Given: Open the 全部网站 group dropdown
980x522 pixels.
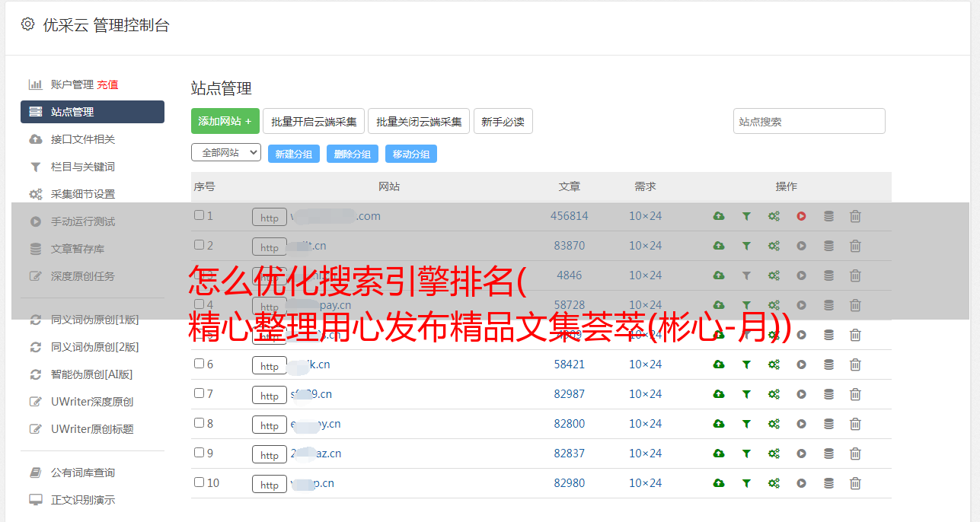Looking at the screenshot, I should coord(226,152).
